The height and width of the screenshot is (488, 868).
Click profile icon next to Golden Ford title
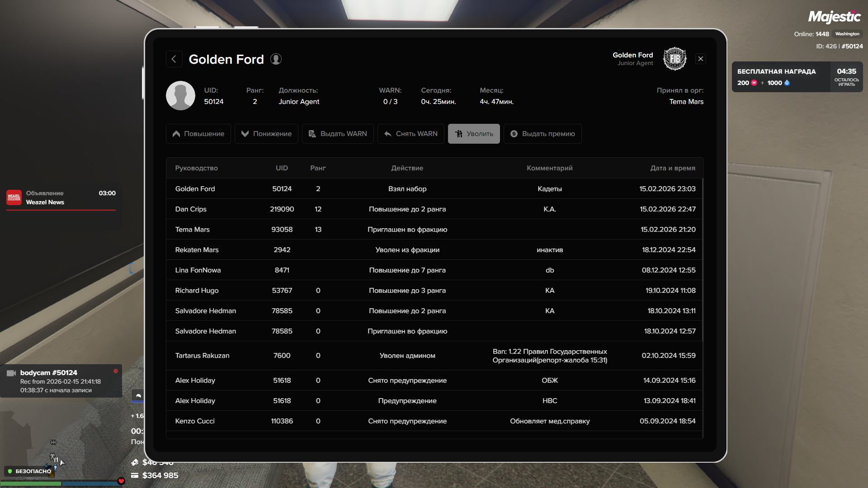pyautogui.click(x=276, y=59)
